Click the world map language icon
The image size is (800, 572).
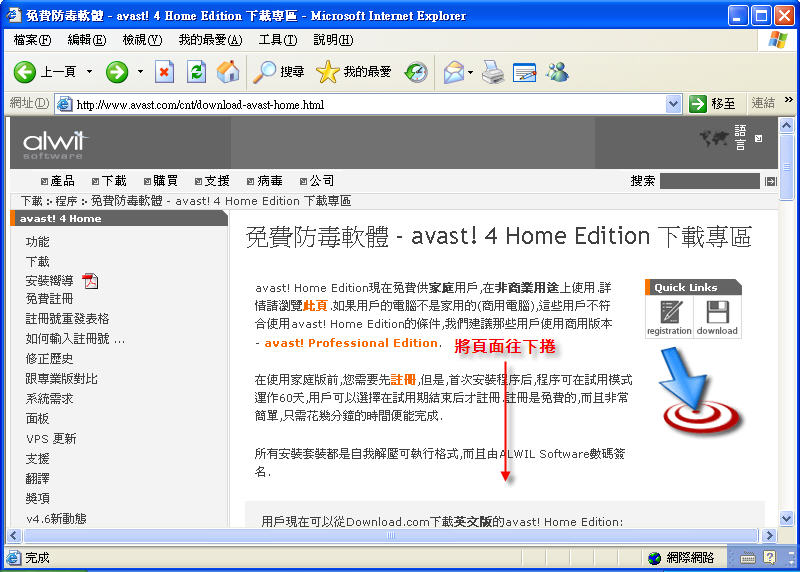(x=714, y=138)
